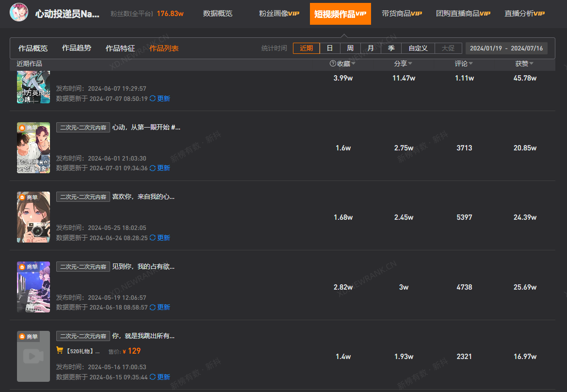Switch to the 作品趋势 sub-tab
Image resolution: width=567 pixels, height=392 pixels.
(x=77, y=48)
